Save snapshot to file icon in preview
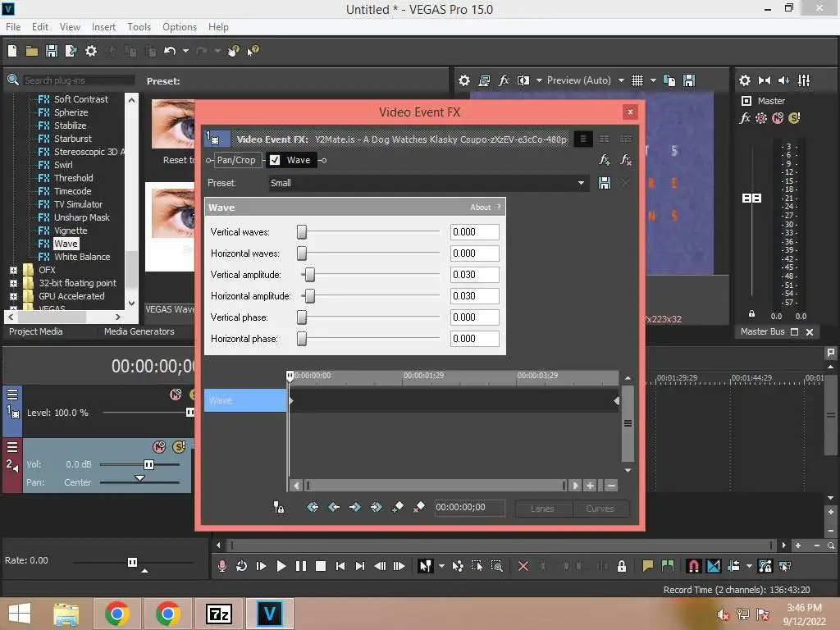840x630 pixels. pyautogui.click(x=689, y=80)
